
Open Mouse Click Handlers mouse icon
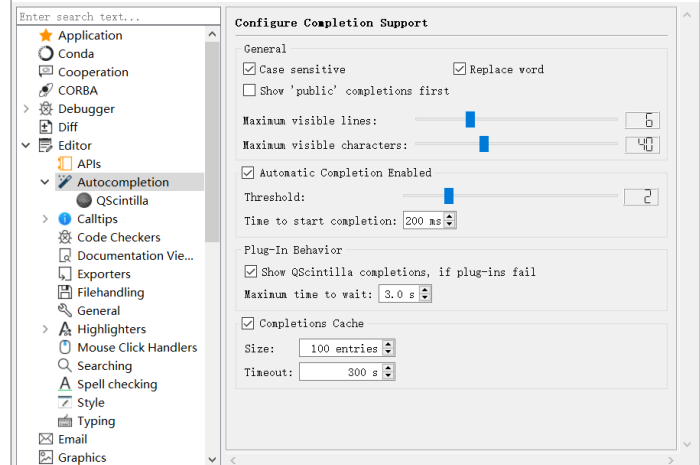point(65,347)
